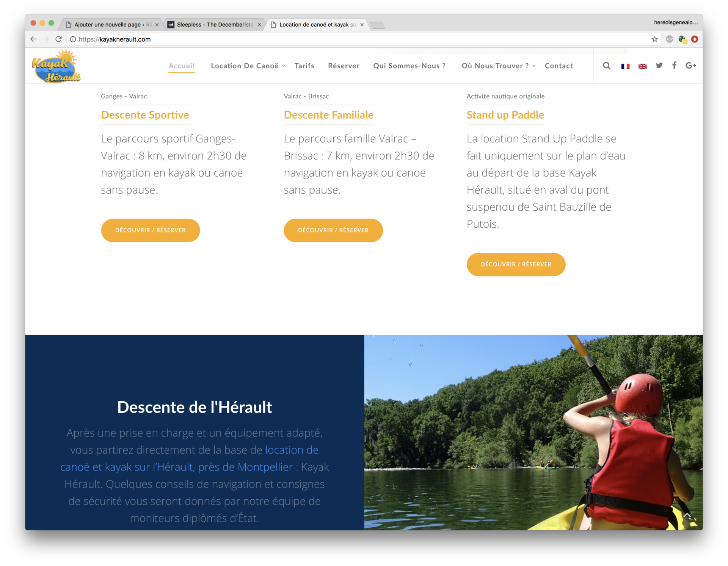The width and height of the screenshot is (728, 566).
Task: Bookmark page with the star icon
Action: 654,39
